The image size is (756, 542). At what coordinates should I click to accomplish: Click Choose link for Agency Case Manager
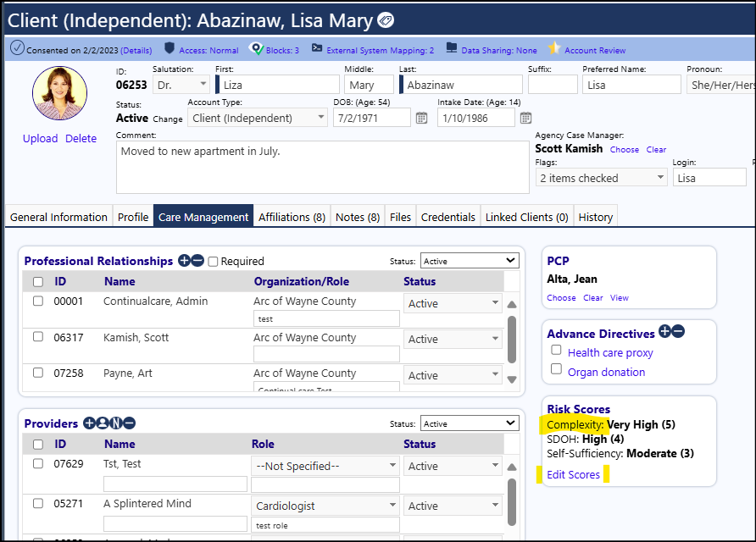click(x=625, y=150)
